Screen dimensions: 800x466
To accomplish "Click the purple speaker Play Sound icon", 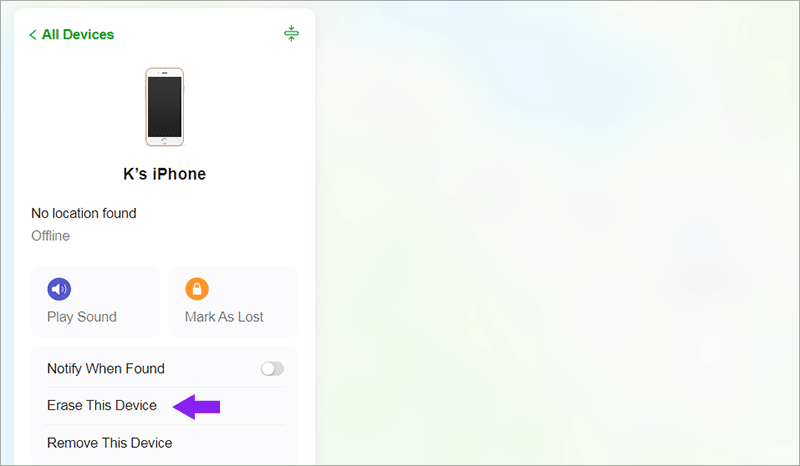I will point(59,289).
